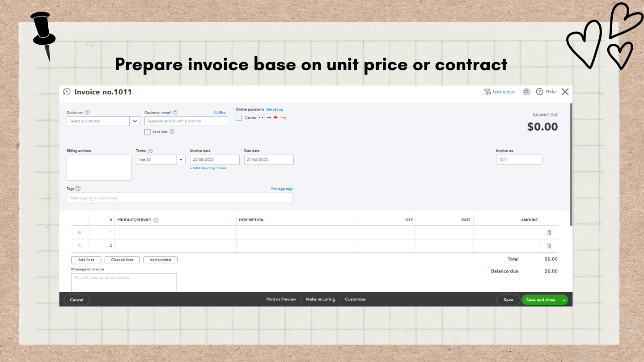Viewport: 644px width, 362px height.
Task: Click drag handle icon of line 2
Action: coord(80,246)
